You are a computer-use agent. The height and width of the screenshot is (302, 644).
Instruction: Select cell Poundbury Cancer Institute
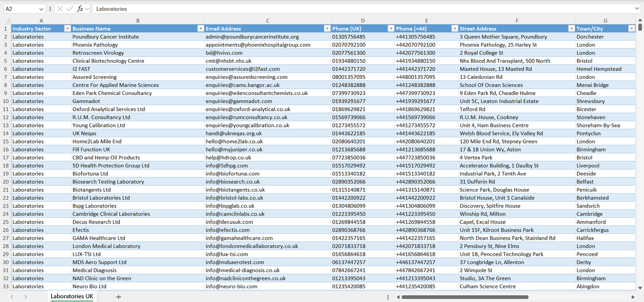(138, 37)
